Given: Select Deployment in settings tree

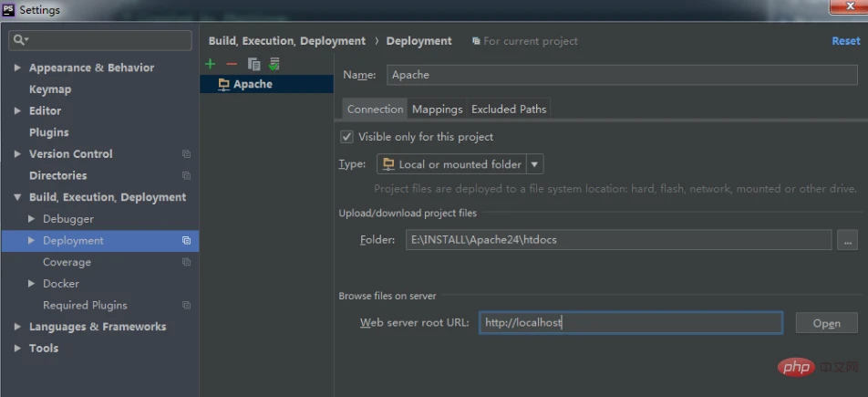Looking at the screenshot, I should pyautogui.click(x=100, y=241).
